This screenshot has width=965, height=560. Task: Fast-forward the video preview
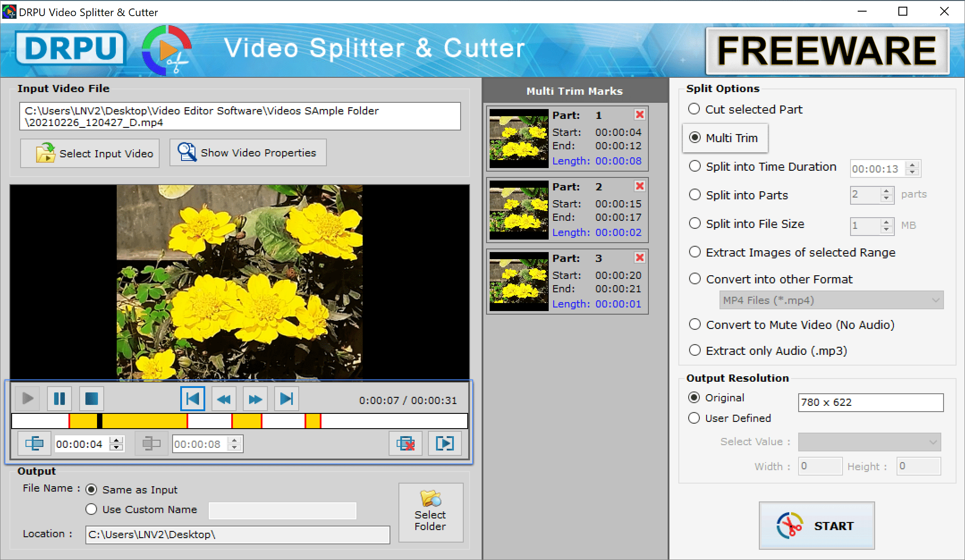point(255,399)
